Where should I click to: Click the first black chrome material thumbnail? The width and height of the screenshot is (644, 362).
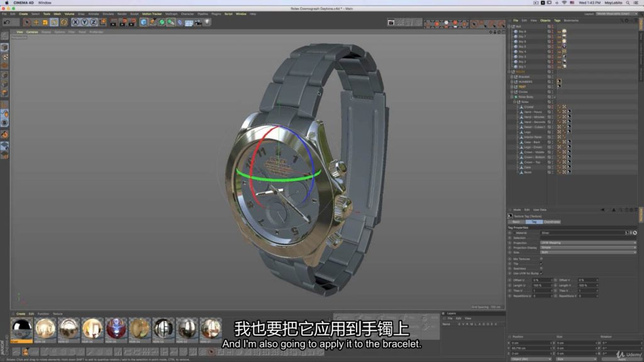[x=21, y=329]
